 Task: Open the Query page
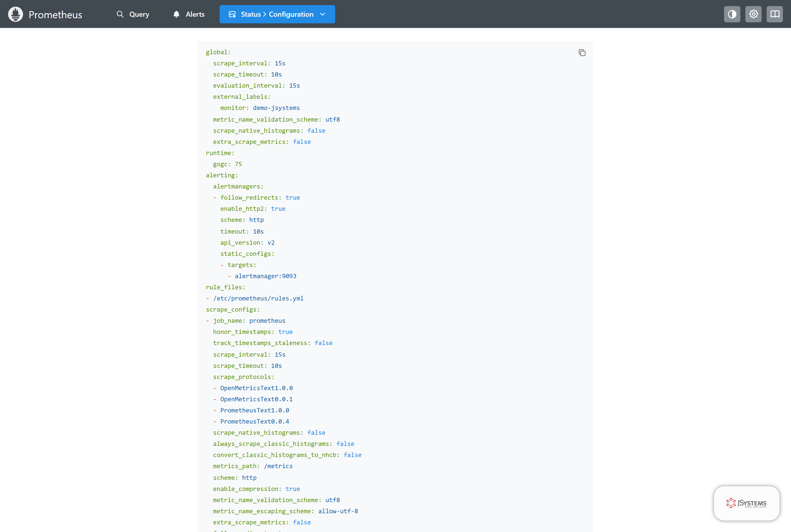click(x=133, y=14)
